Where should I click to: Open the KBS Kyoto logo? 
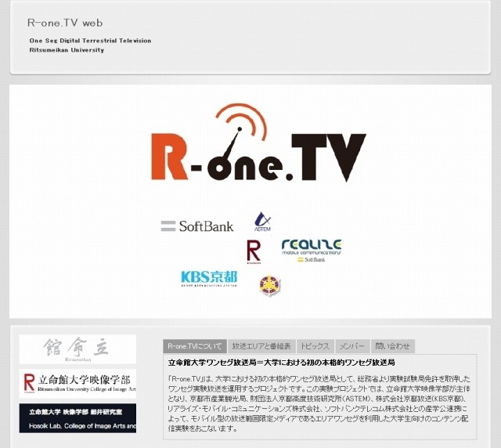pyautogui.click(x=209, y=279)
